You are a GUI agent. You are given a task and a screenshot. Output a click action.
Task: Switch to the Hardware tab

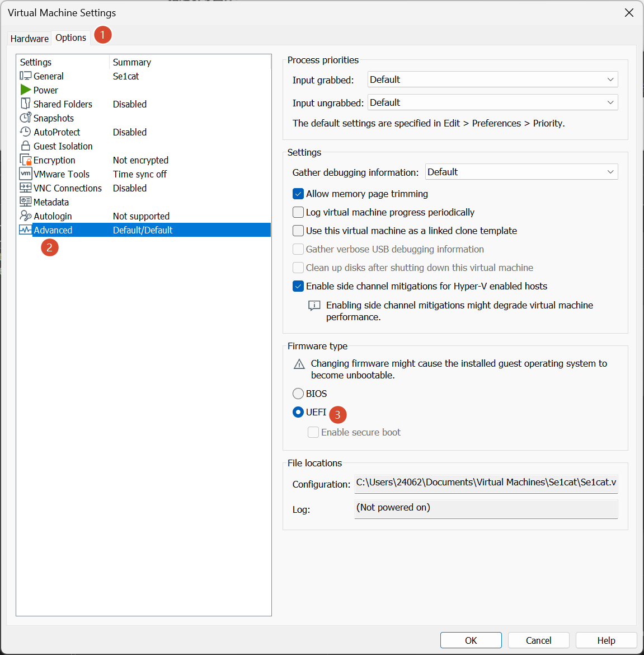pyautogui.click(x=30, y=39)
